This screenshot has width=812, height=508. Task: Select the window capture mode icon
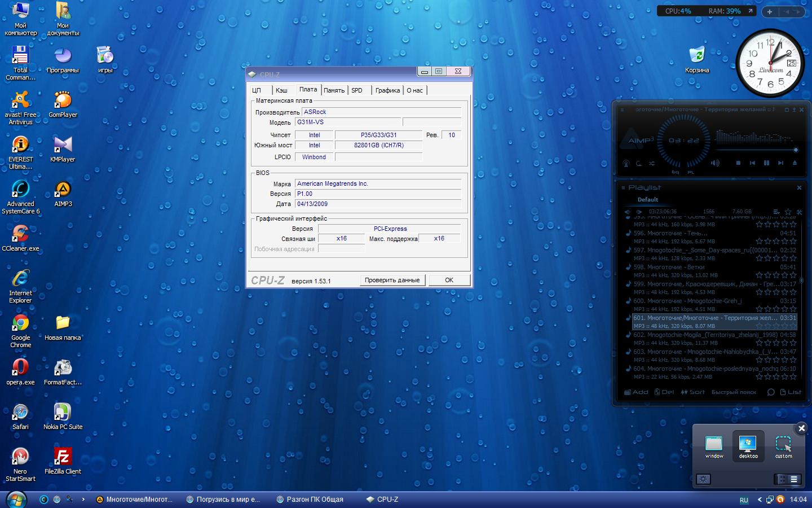click(x=714, y=444)
